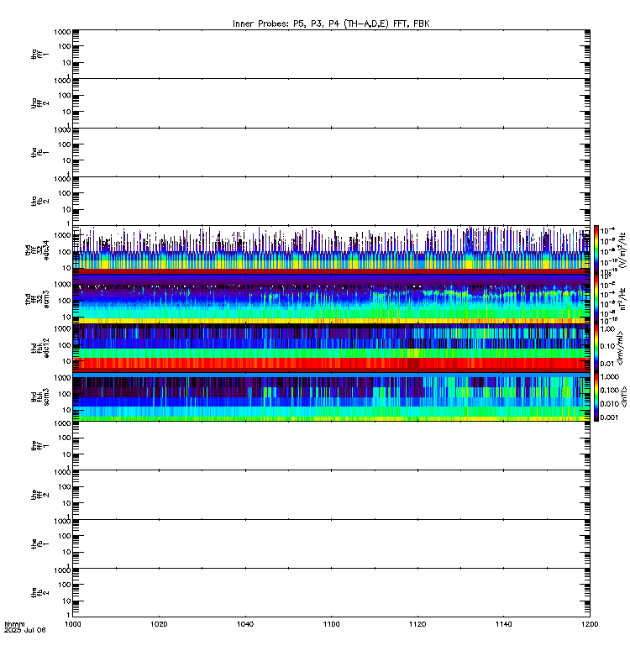
Task: Select the 1000 time-axis label at bottom
Action: click(x=72, y=624)
